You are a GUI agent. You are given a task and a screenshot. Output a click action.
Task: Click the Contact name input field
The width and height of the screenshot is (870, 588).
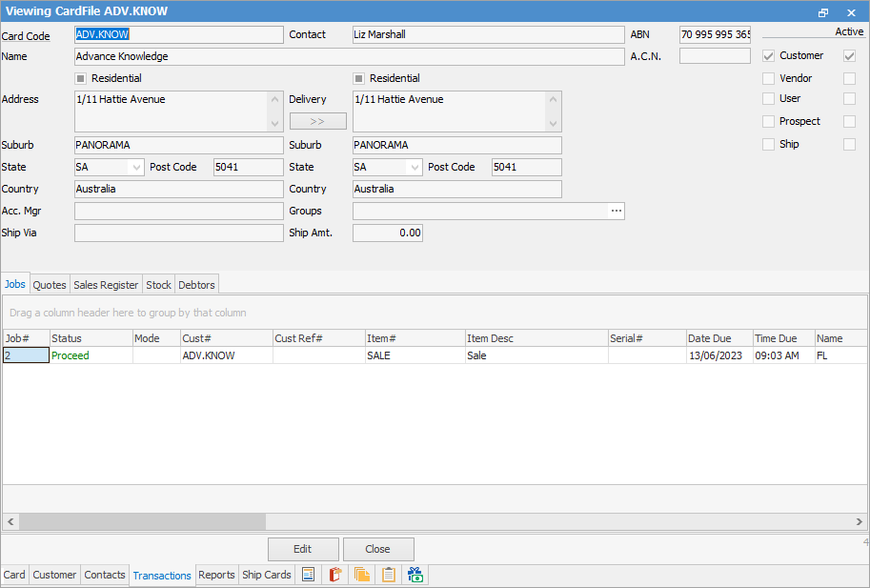click(x=488, y=34)
